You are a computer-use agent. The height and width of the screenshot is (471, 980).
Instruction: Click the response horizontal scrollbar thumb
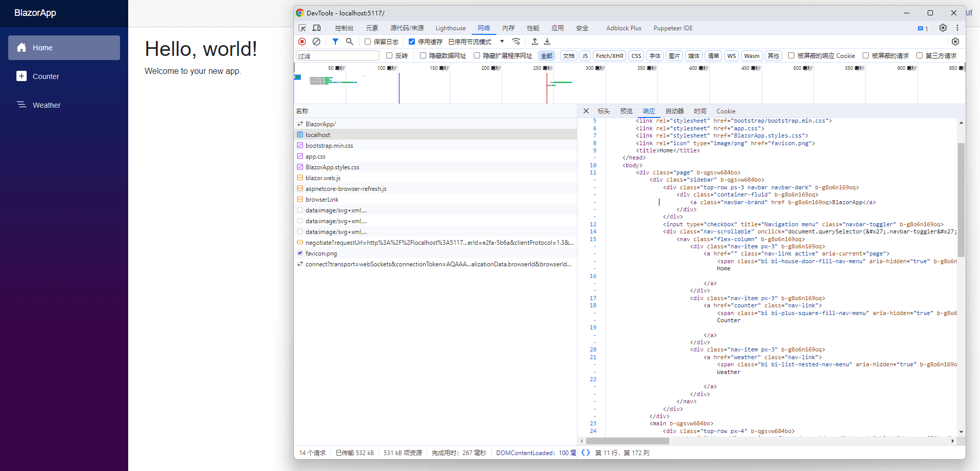[628, 441]
